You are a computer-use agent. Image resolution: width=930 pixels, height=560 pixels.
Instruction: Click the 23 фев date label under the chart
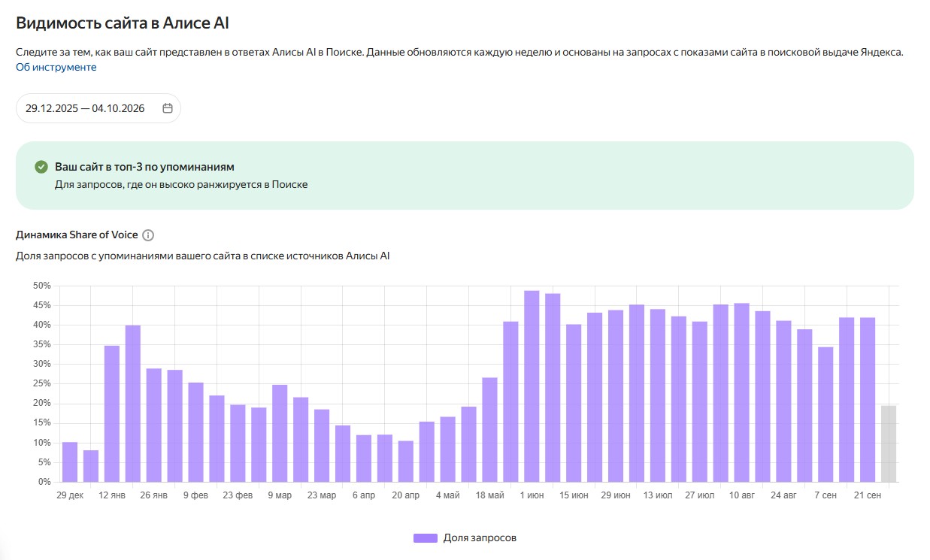coord(238,496)
